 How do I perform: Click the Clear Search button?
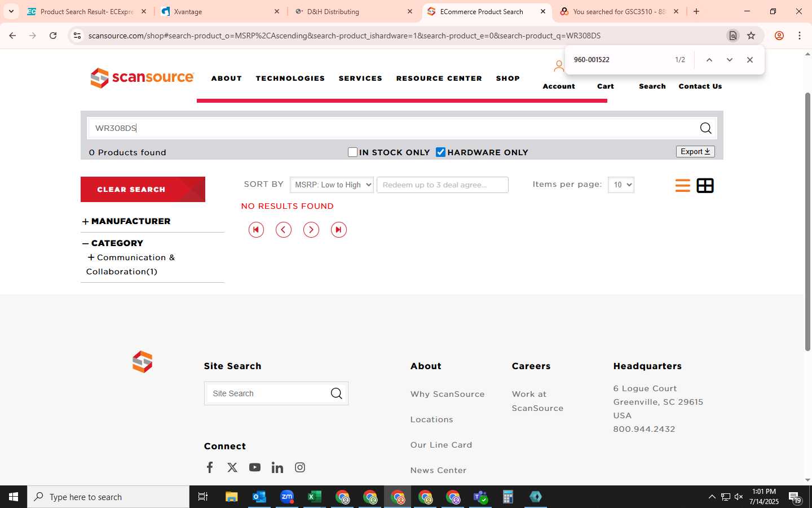pos(143,189)
